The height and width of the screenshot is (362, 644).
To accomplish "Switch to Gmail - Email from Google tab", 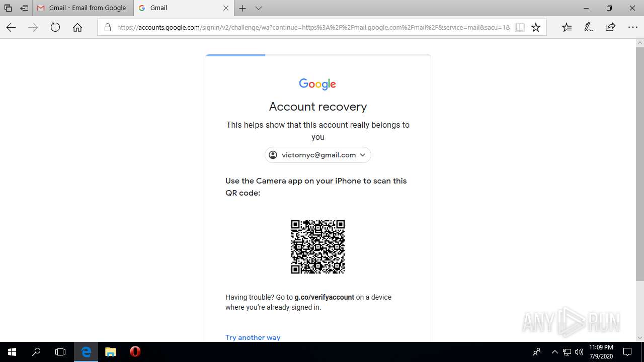I will tap(82, 8).
